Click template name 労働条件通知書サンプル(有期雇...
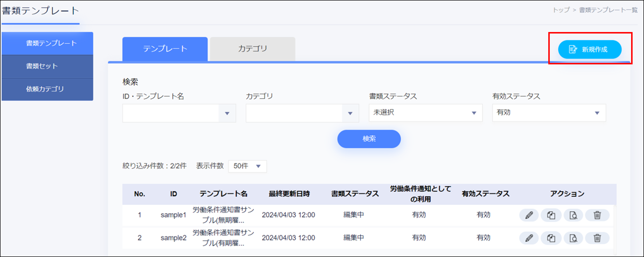 [x=223, y=238]
